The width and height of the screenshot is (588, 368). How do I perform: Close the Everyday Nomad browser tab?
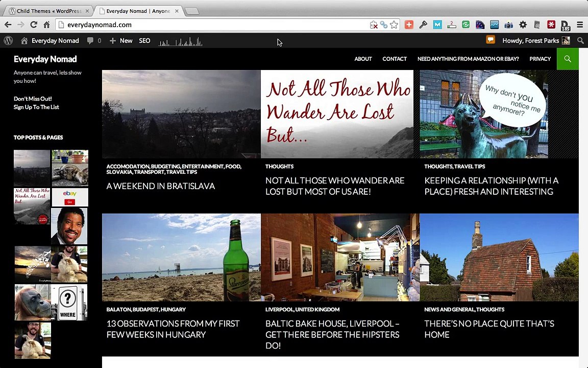pyautogui.click(x=177, y=11)
